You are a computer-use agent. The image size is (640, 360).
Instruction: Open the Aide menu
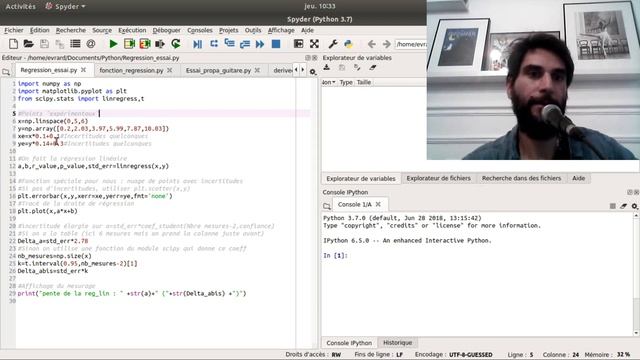(x=307, y=30)
